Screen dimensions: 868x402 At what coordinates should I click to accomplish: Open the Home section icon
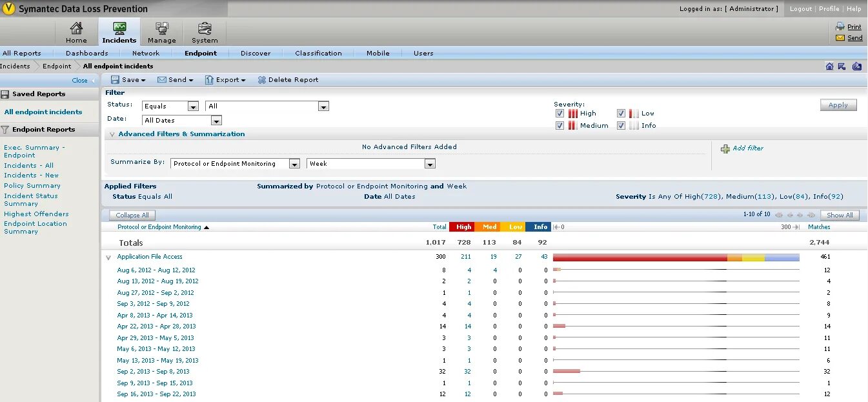pos(76,28)
